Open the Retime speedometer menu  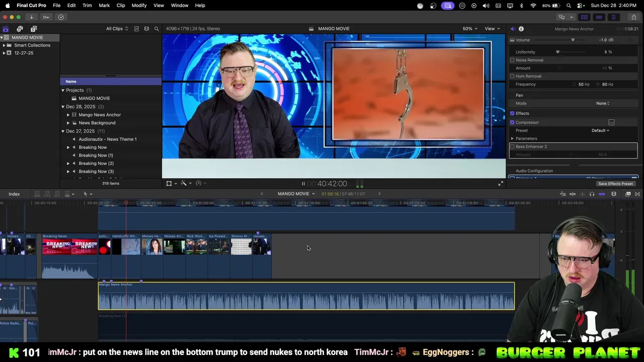(200, 184)
